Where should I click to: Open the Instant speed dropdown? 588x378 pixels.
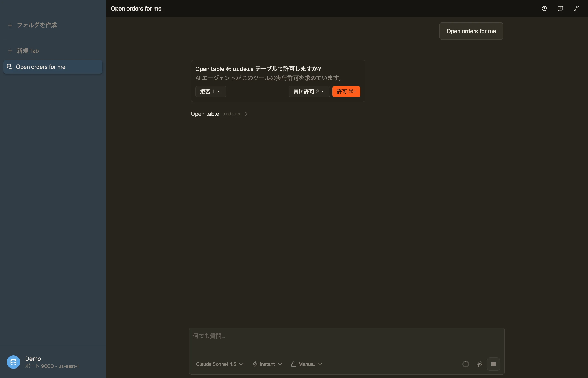click(x=267, y=364)
